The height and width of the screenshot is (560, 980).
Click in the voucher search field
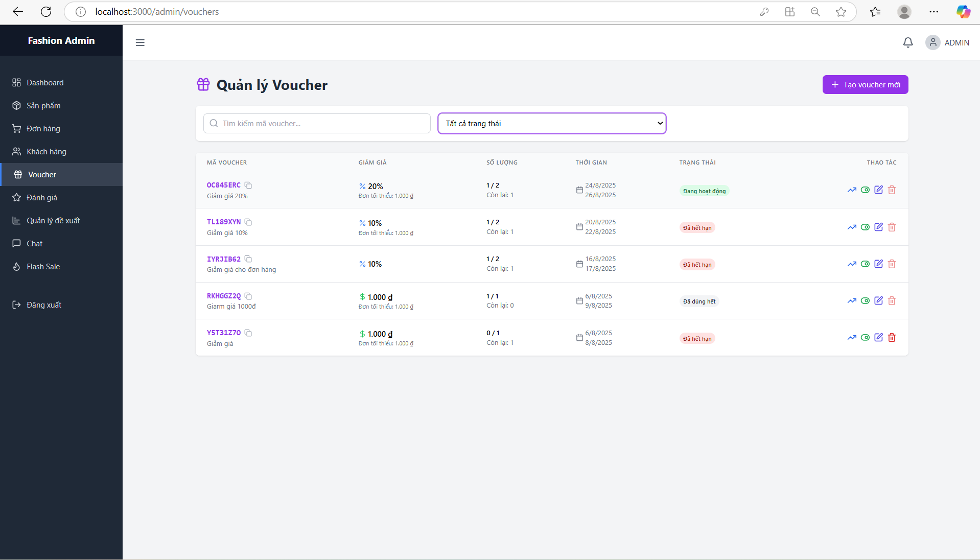pyautogui.click(x=317, y=124)
